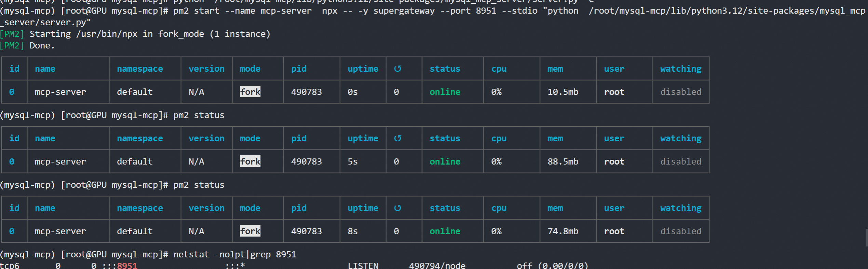Click "pm2 status" command above the 88.5mb table
The image size is (868, 269).
point(199,115)
